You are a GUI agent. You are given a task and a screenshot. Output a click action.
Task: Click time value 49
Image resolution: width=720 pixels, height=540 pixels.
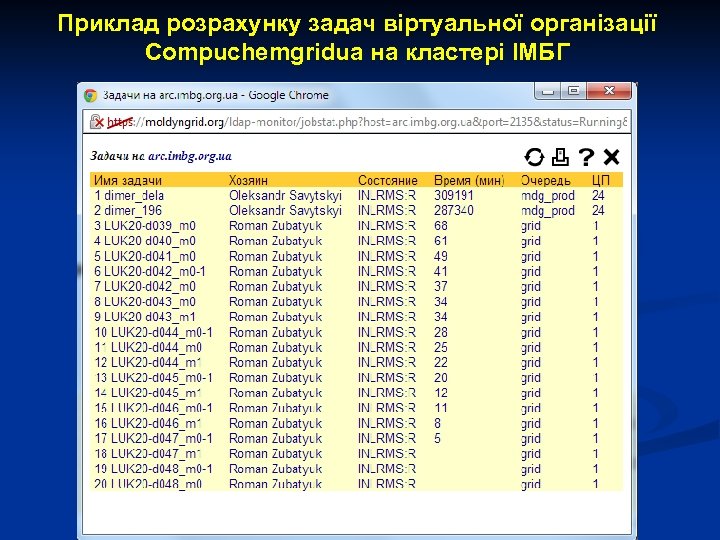[441, 256]
